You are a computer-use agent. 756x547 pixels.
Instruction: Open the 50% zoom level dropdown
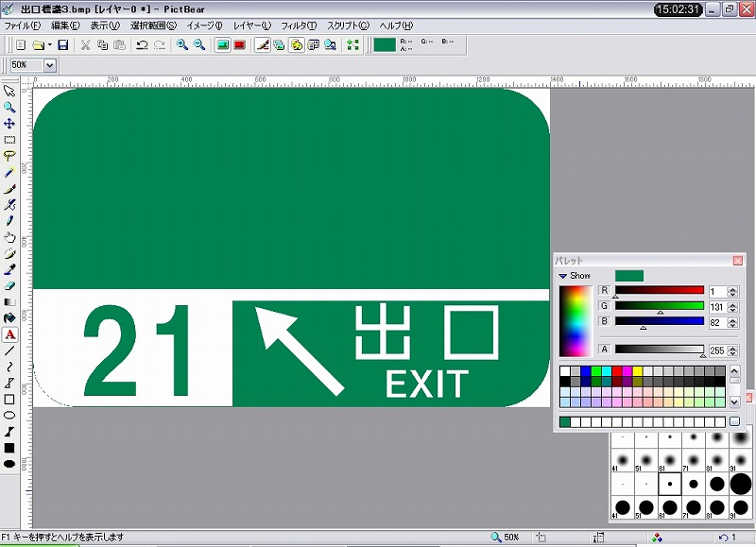(50, 65)
